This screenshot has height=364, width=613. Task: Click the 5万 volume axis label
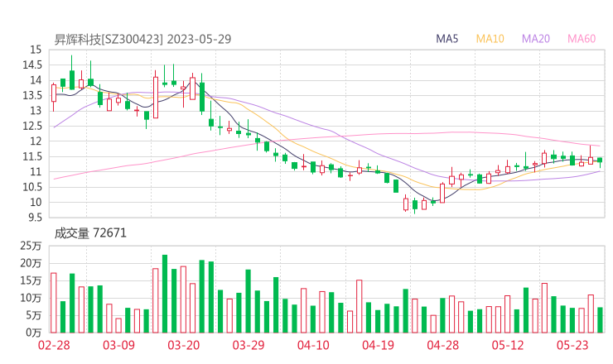34,315
